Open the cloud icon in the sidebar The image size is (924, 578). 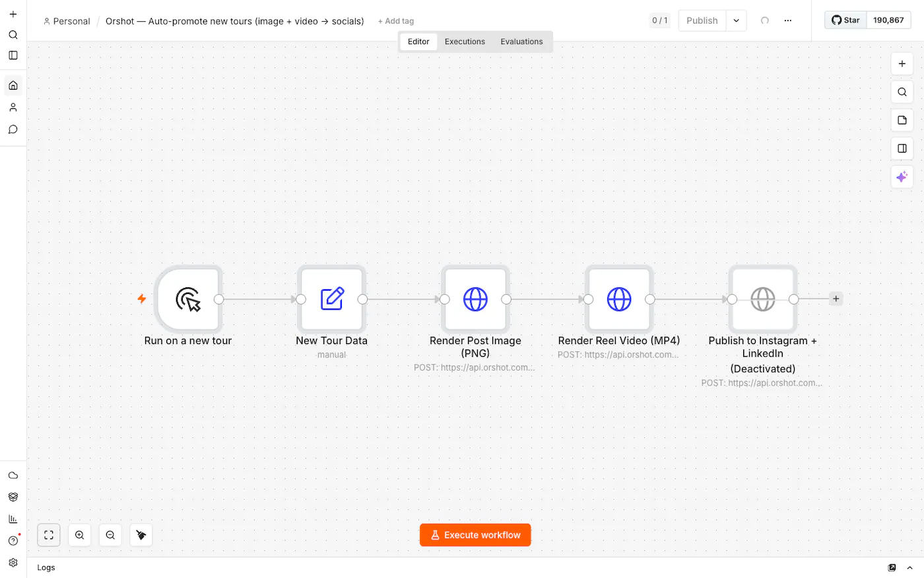[13, 476]
